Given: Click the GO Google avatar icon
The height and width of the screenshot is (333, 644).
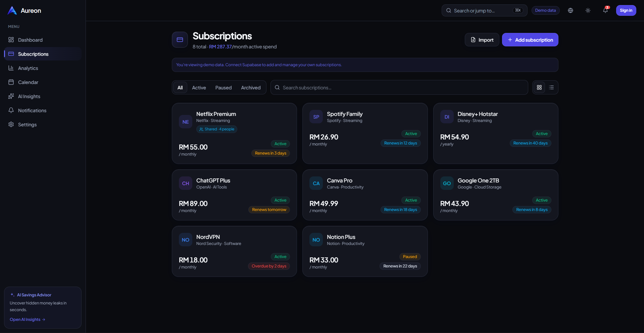Looking at the screenshot, I should pyautogui.click(x=447, y=183).
